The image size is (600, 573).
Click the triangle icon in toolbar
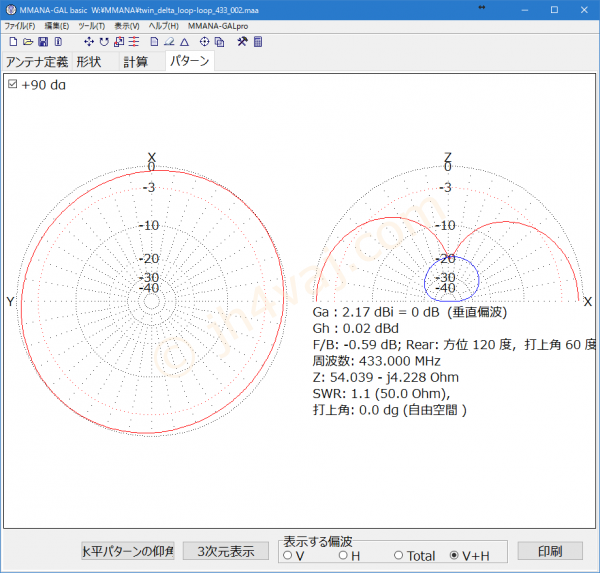[184, 42]
